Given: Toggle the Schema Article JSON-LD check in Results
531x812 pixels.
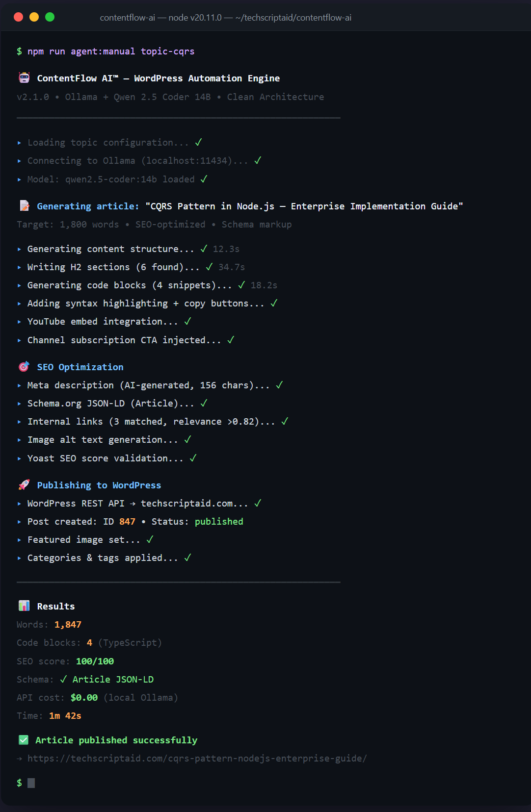Looking at the screenshot, I should 63,679.
